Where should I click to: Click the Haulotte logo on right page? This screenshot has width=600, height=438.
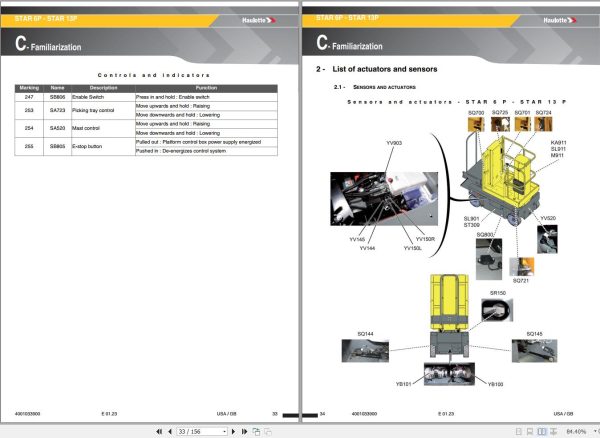click(560, 20)
